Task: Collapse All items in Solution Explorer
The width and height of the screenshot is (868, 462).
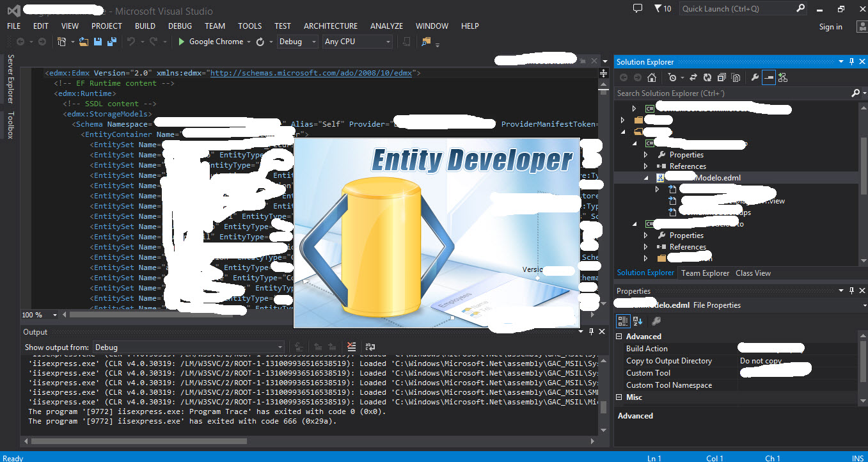Action: coord(722,77)
